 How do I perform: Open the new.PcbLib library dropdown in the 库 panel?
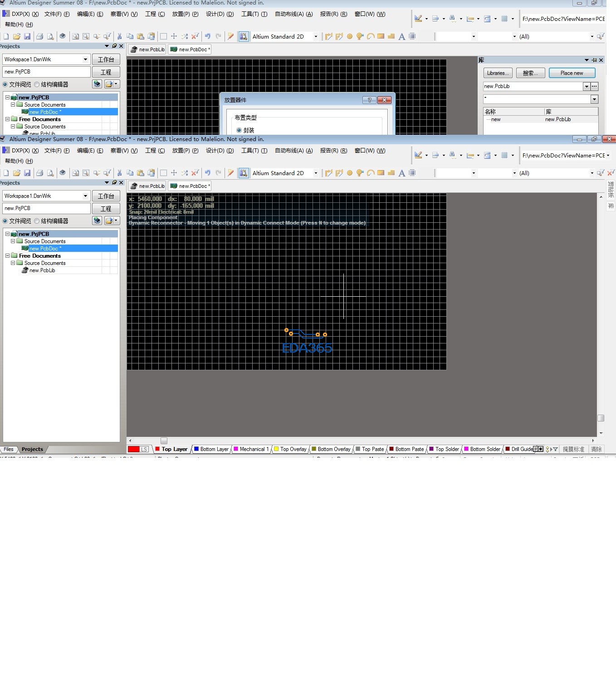coord(587,86)
